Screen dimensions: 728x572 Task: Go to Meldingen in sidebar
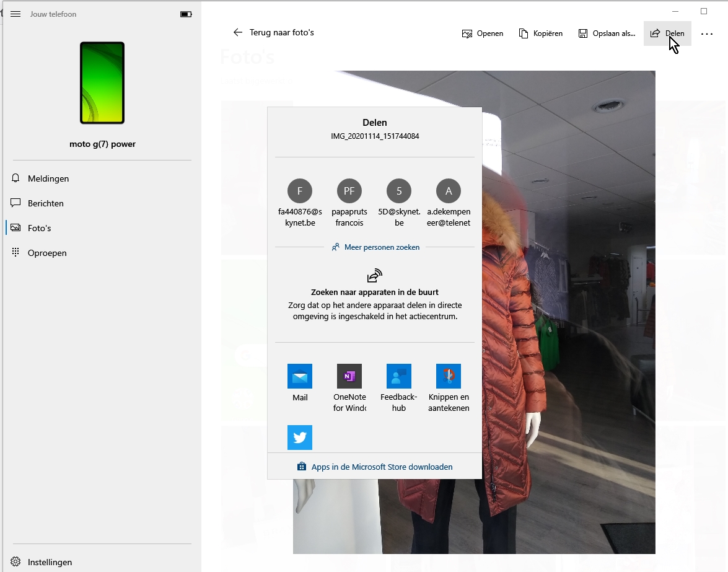click(48, 178)
